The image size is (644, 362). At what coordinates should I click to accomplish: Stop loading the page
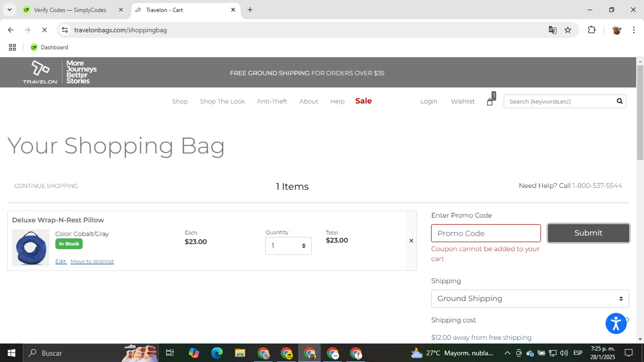(x=44, y=30)
